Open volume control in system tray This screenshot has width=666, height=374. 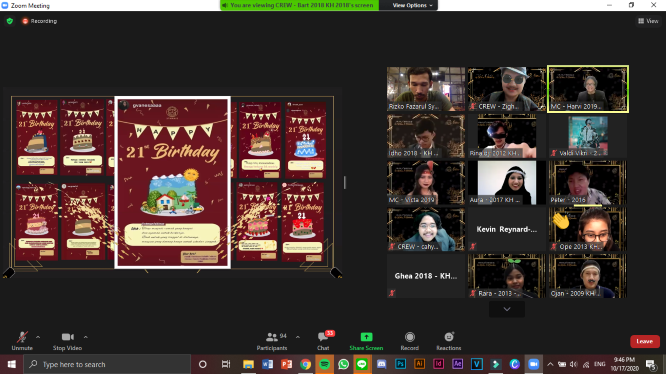pos(574,364)
